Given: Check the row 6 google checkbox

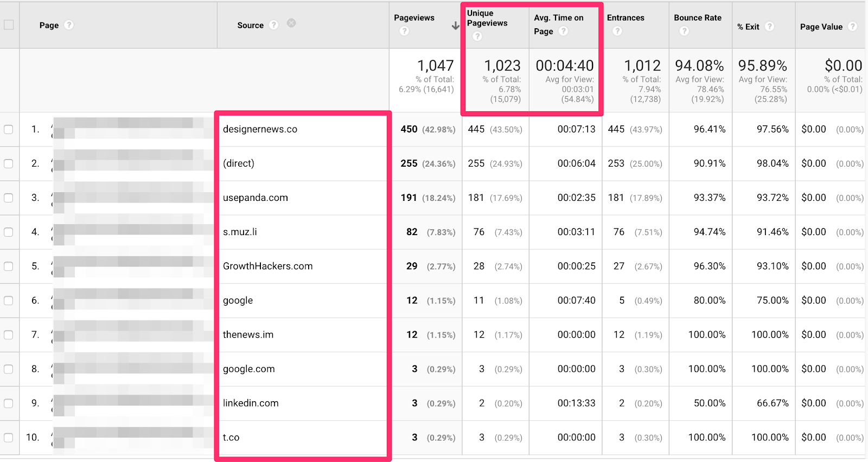Looking at the screenshot, I should (x=9, y=300).
